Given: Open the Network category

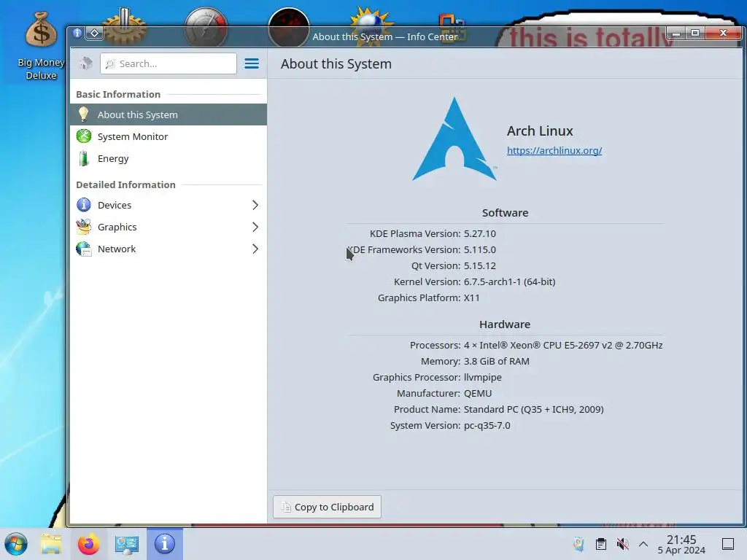Looking at the screenshot, I should tap(169, 249).
